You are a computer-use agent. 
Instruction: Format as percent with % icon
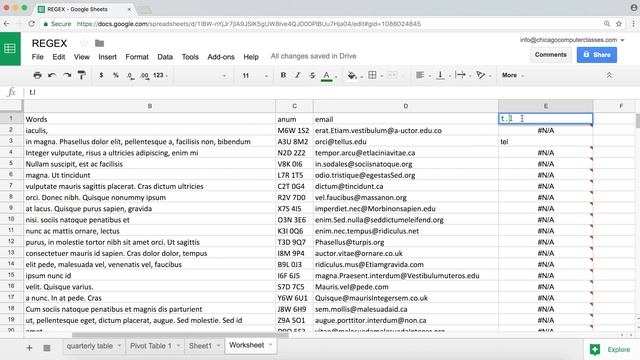pyautogui.click(x=116, y=75)
